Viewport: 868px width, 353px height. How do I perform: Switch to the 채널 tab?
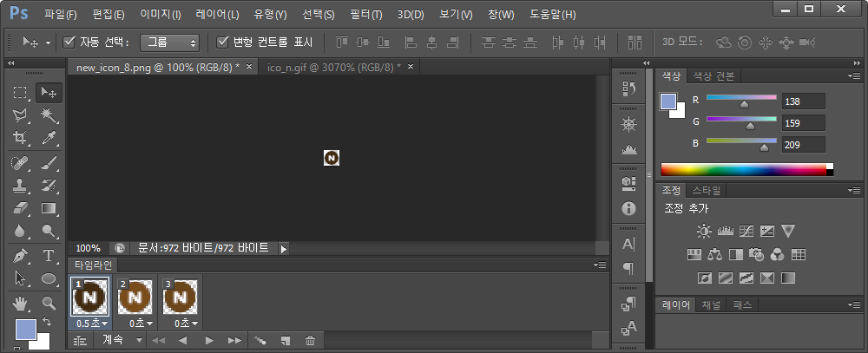tap(712, 304)
